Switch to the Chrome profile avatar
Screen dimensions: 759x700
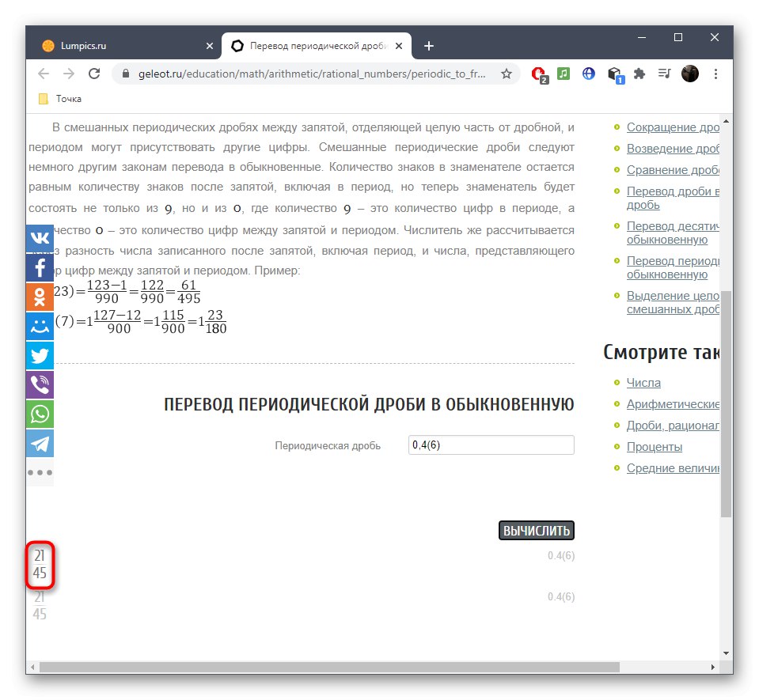(689, 74)
